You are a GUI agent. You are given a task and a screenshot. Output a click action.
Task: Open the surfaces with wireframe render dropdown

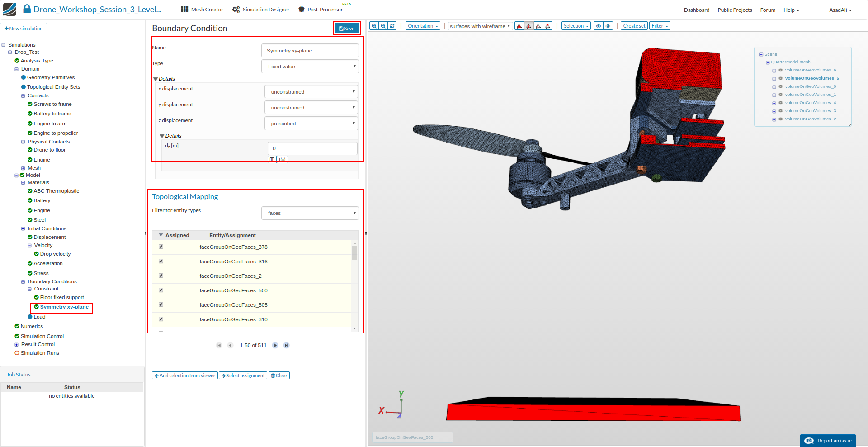(480, 26)
